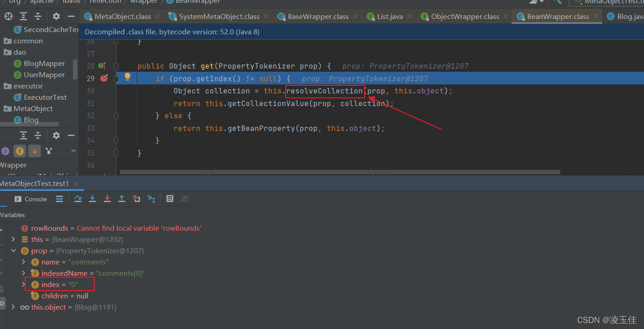
Task: Open UserMapper in project tree
Action: click(44, 75)
